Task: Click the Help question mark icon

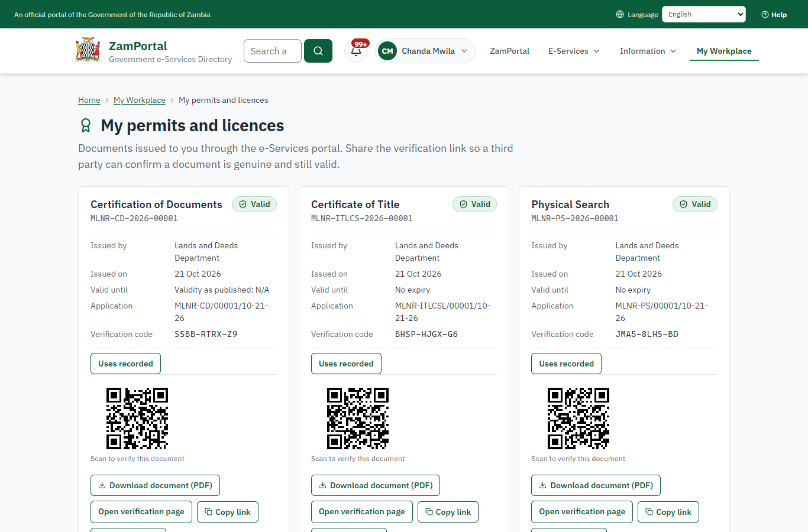Action: pos(765,15)
